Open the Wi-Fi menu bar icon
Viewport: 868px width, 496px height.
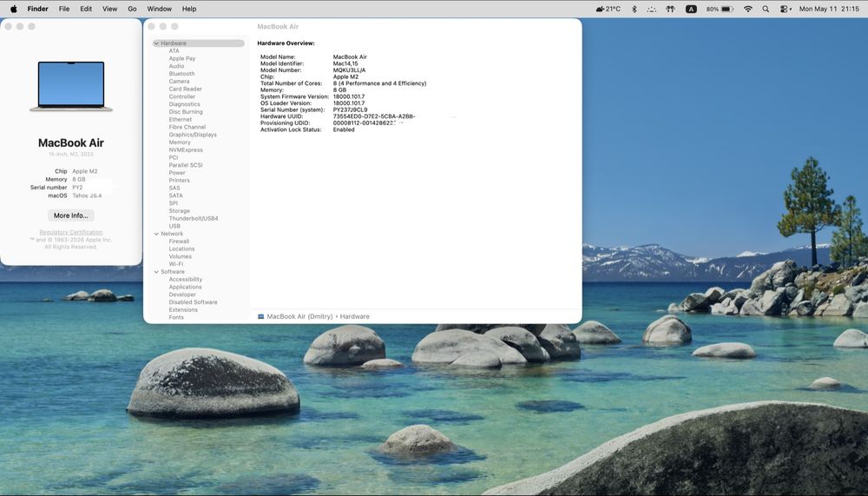pos(748,9)
